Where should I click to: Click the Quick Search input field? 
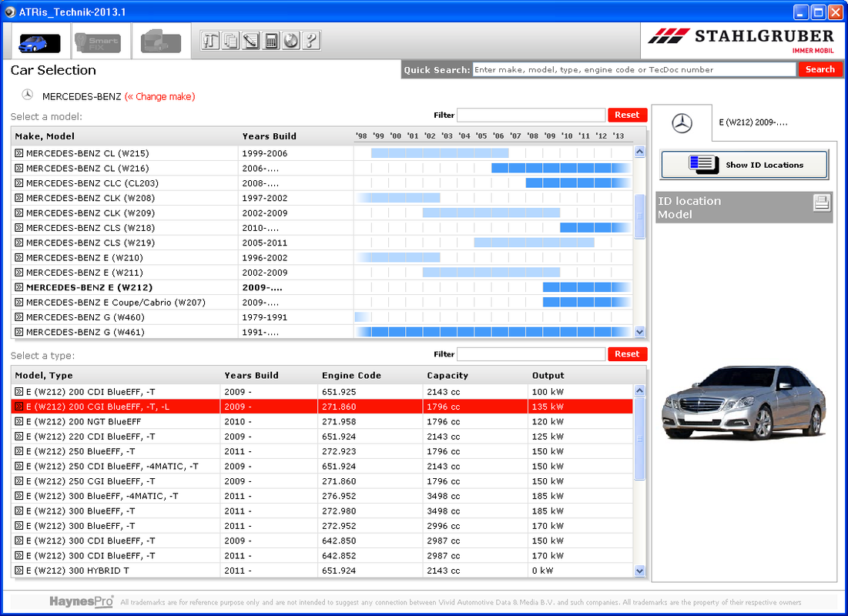pos(634,69)
